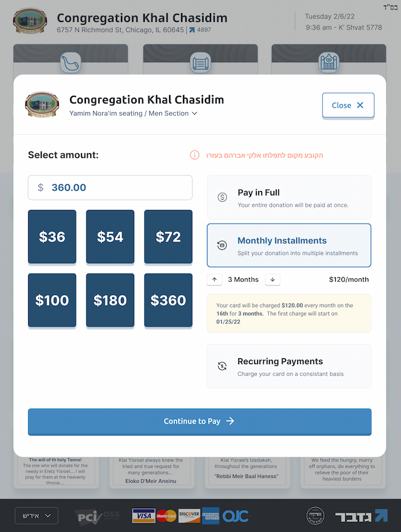Click the synagogue building icon card
This screenshot has height=532, width=401.
(x=329, y=63)
